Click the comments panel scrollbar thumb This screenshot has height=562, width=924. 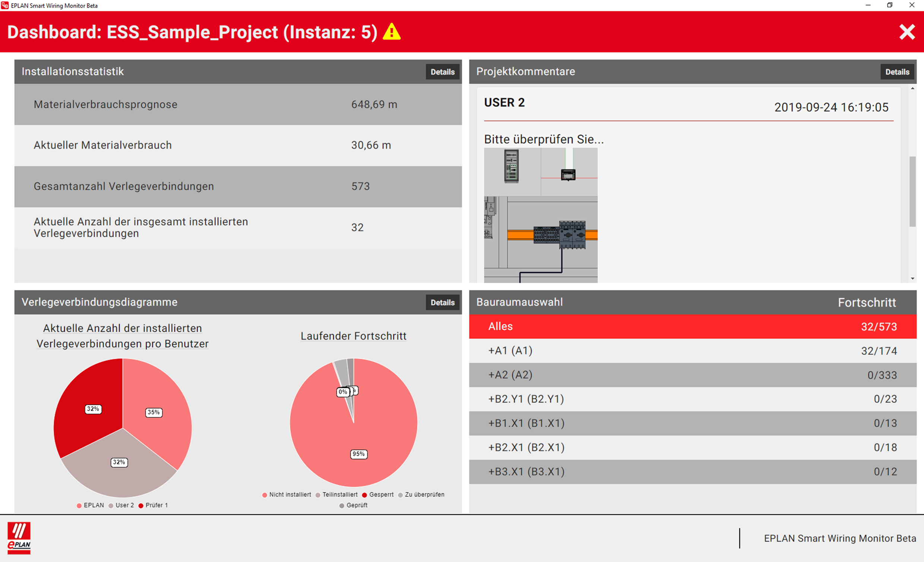912,191
